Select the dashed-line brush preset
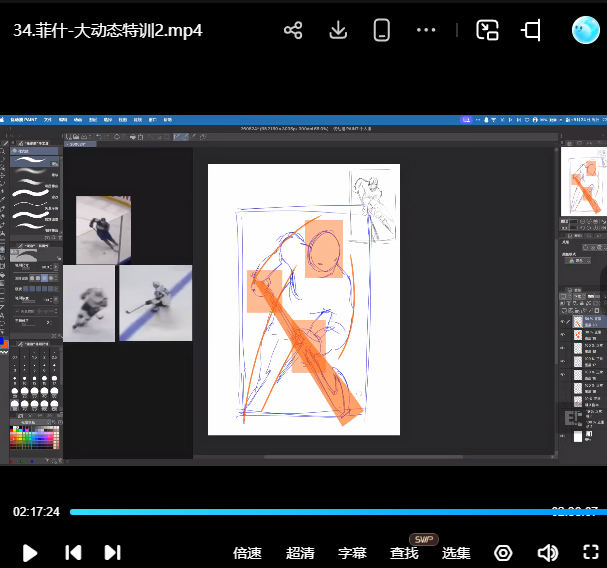 (34, 204)
